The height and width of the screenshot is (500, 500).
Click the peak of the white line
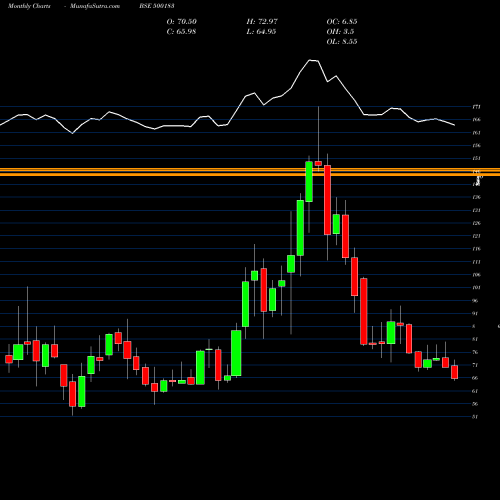tap(310, 60)
